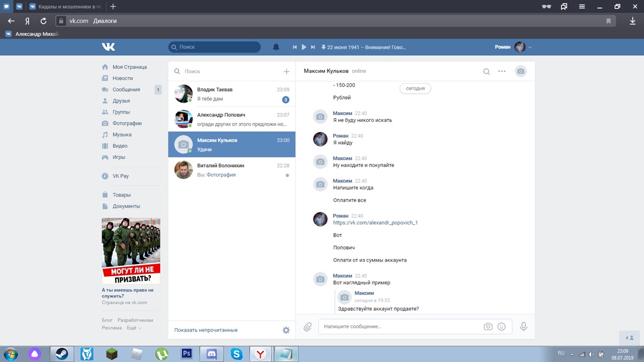Go to Музыка section
Screen dimensions: 644x362
tap(122, 135)
